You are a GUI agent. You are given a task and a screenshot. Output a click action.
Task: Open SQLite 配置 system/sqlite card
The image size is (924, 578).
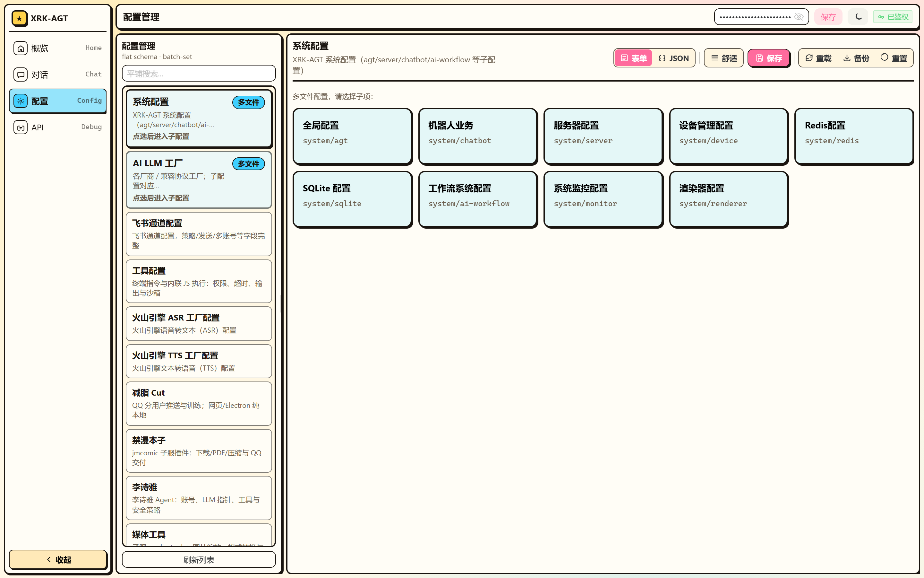pyautogui.click(x=352, y=199)
